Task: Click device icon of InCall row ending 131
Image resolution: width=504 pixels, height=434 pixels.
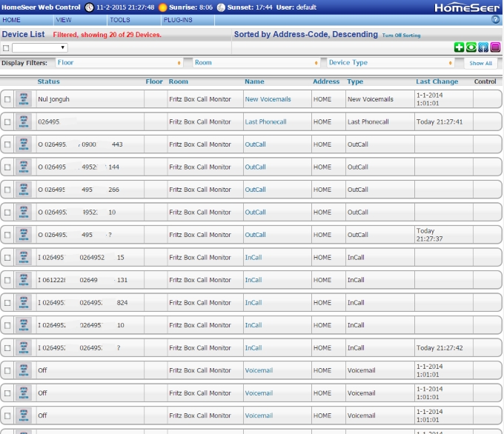Action: tap(24, 280)
